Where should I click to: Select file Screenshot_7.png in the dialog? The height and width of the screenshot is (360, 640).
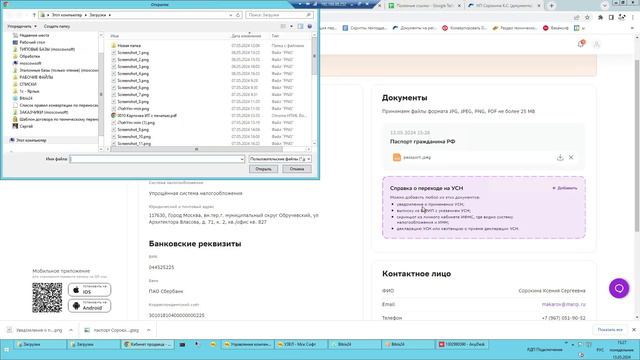(133, 95)
